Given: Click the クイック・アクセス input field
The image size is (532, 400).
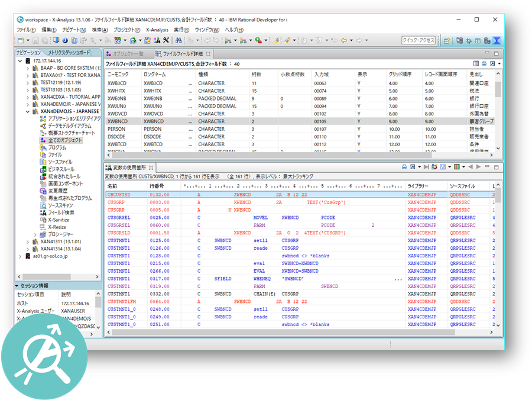Looking at the screenshot, I should (419, 40).
